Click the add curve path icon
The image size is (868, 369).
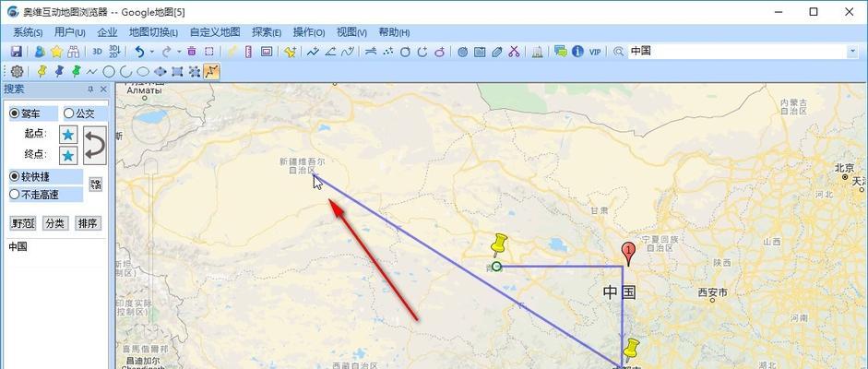[348, 52]
